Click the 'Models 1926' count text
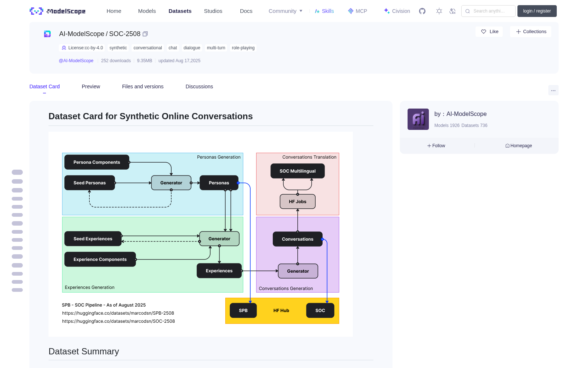The image size is (588, 368). coord(447,125)
